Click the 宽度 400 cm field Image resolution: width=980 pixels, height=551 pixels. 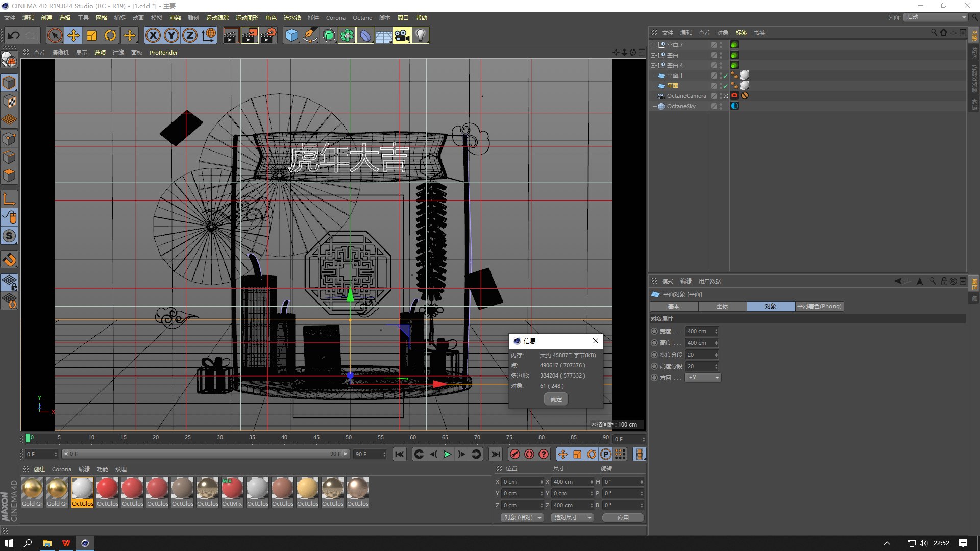[702, 331]
